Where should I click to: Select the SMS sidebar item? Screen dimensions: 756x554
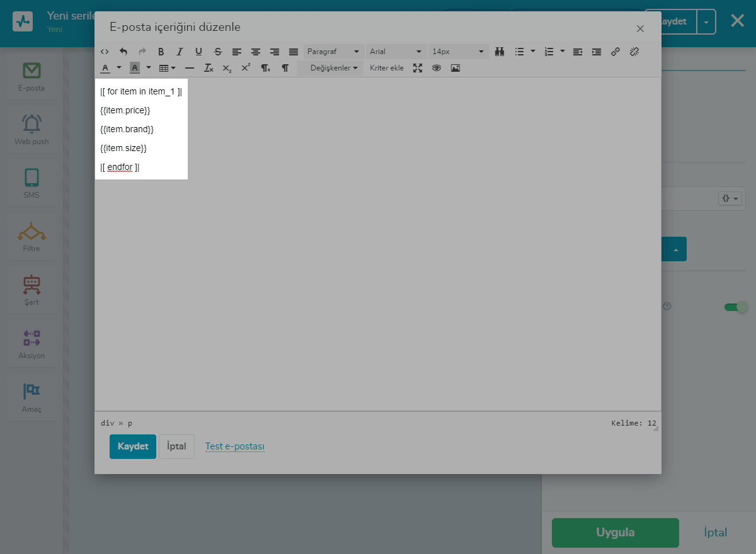pyautogui.click(x=31, y=183)
